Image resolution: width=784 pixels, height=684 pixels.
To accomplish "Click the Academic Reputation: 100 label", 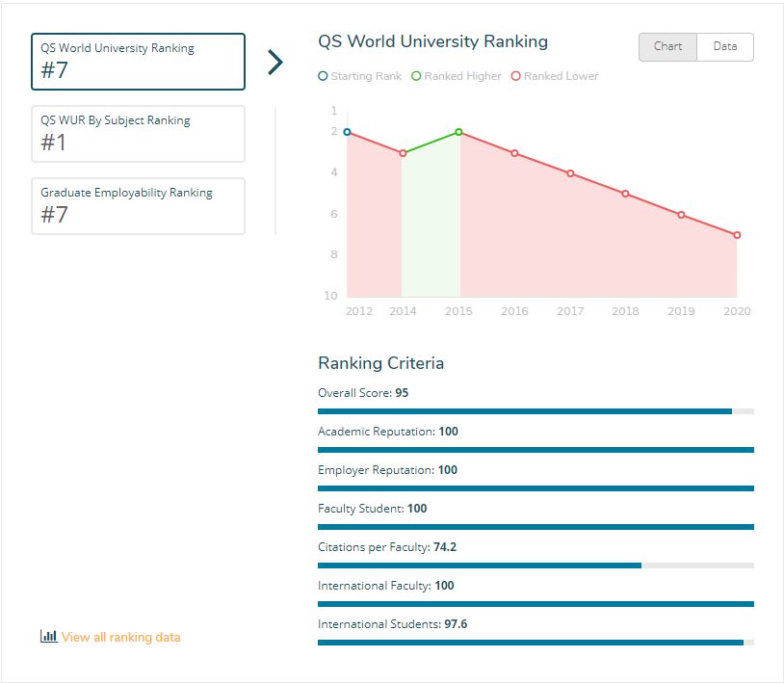I will [x=388, y=432].
